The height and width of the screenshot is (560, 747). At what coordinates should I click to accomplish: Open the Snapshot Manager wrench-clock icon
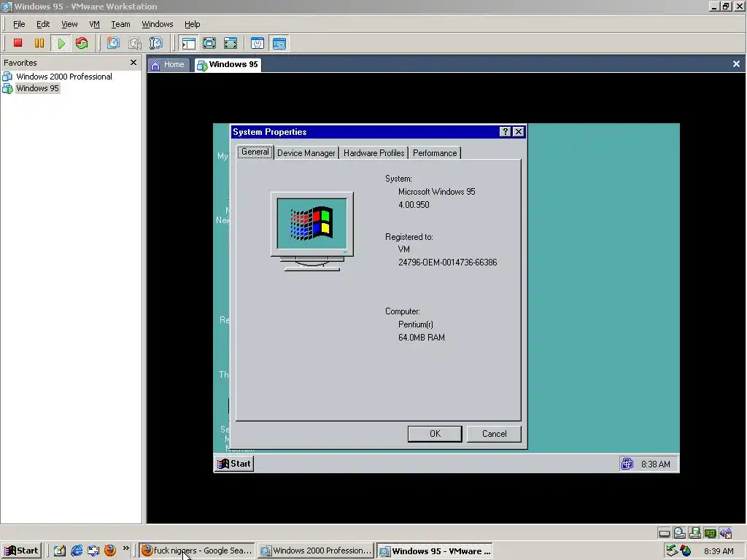coord(156,43)
